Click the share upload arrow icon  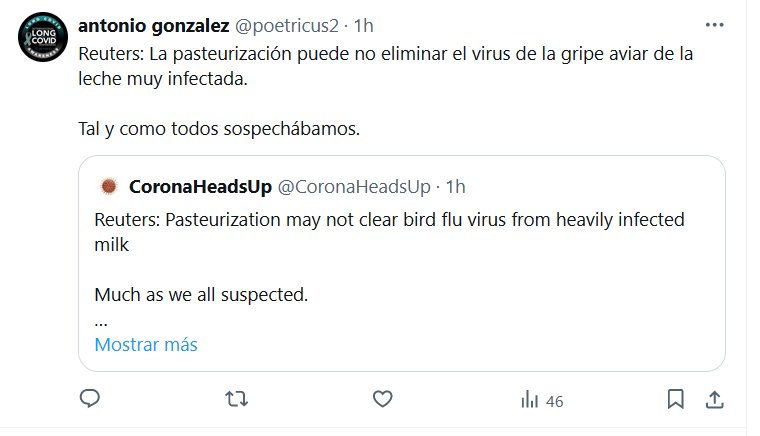[x=714, y=399]
